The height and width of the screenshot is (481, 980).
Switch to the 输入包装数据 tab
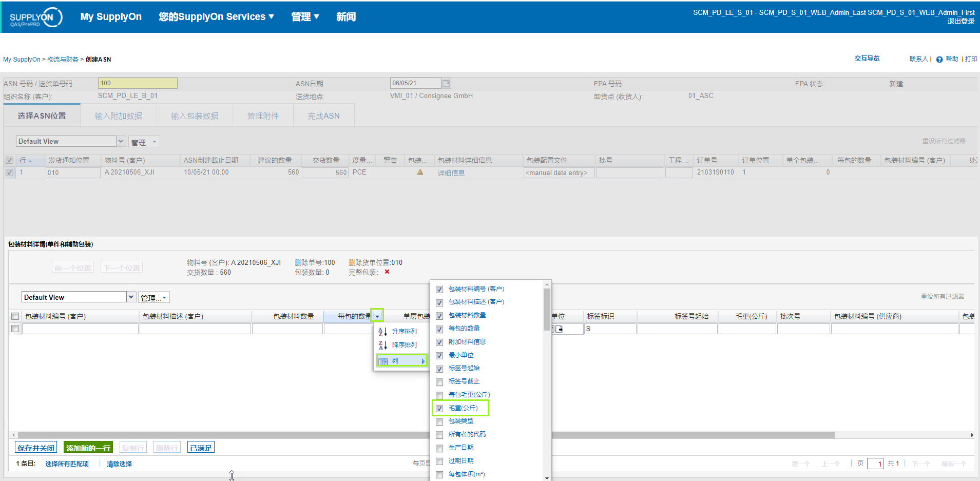point(195,116)
